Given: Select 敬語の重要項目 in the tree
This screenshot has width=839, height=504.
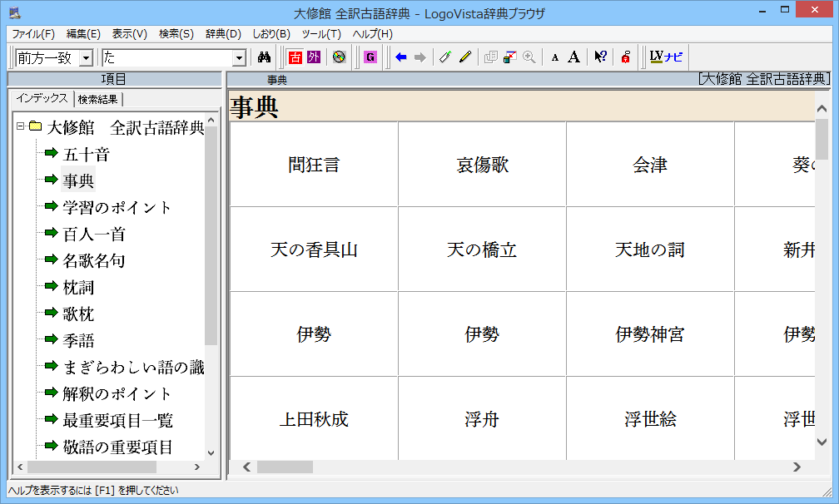Looking at the screenshot, I should (x=117, y=447).
